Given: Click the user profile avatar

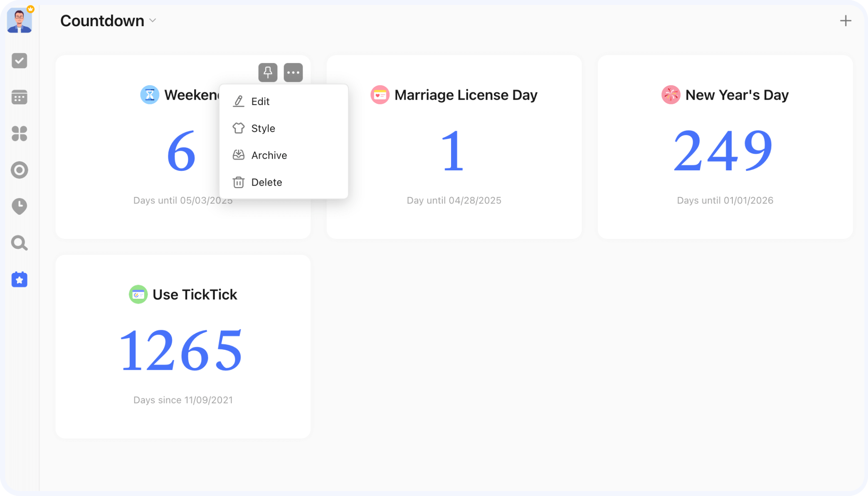Looking at the screenshot, I should click(x=19, y=20).
